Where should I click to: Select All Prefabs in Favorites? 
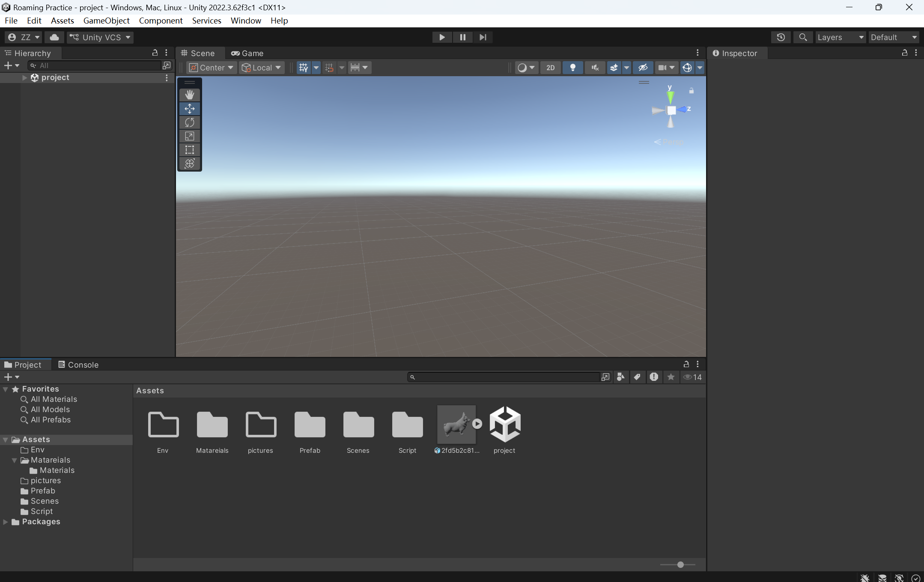coord(51,420)
